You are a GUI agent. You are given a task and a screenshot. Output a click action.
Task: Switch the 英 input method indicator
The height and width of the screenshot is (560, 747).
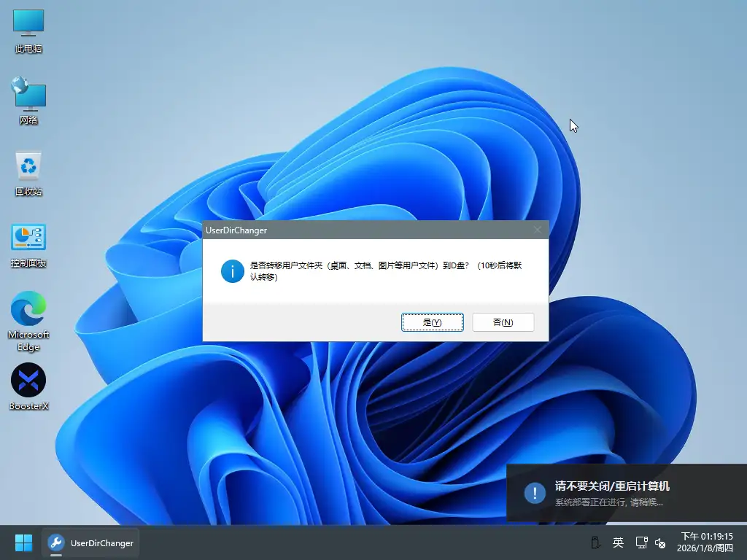click(x=618, y=542)
